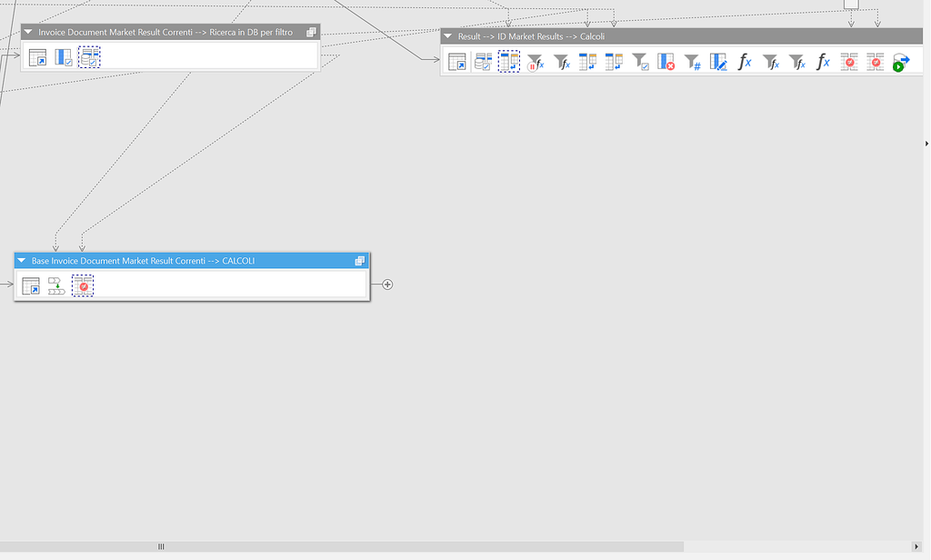
Task: Collapse the 'Ricerca in DB per filtro' table group
Action: (x=28, y=31)
